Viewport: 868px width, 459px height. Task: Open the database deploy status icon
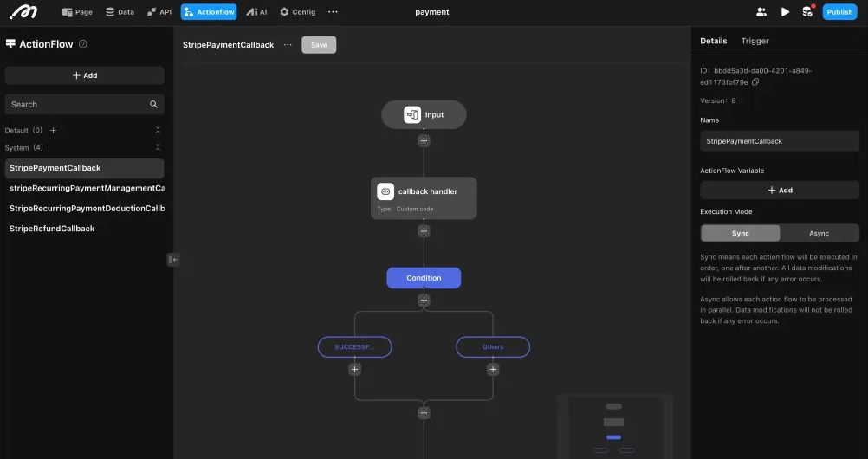[x=808, y=11]
